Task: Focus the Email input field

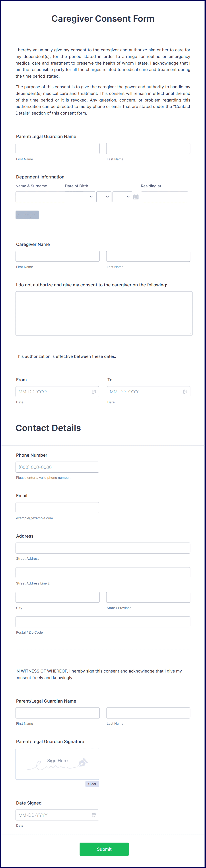Action: pyautogui.click(x=57, y=508)
